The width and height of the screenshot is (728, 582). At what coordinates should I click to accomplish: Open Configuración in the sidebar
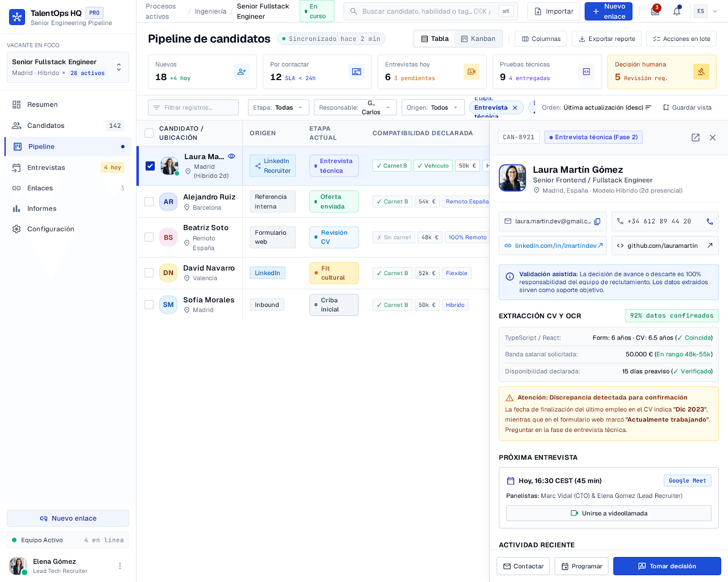click(68, 229)
